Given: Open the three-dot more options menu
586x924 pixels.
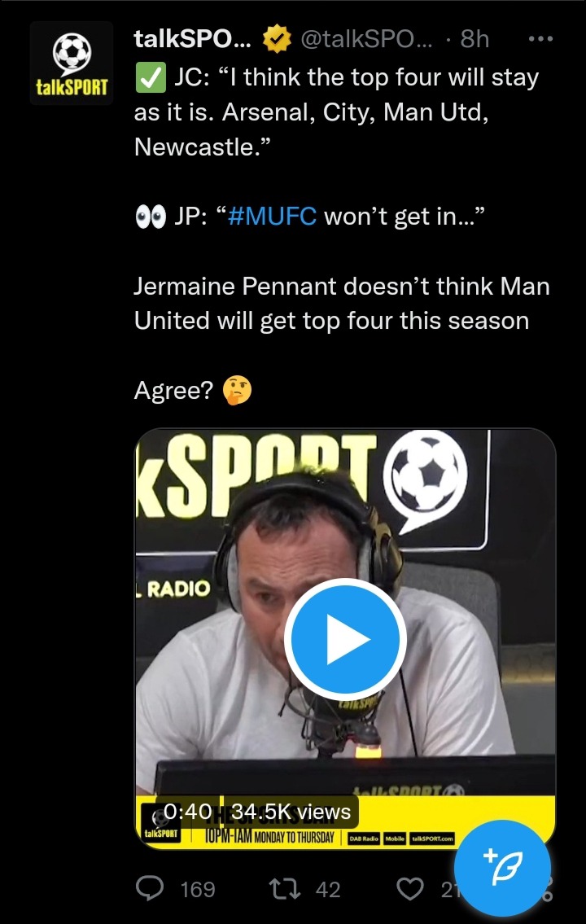Looking at the screenshot, I should pos(540,39).
